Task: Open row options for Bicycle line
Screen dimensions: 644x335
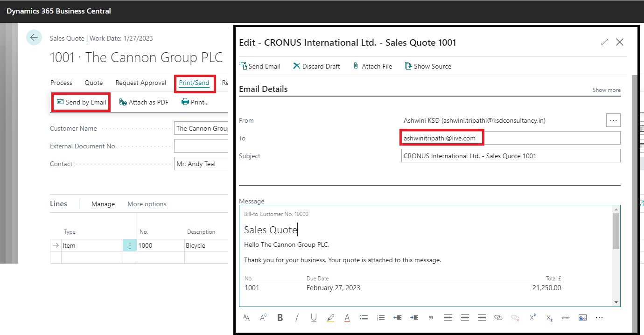Action: coord(130,245)
